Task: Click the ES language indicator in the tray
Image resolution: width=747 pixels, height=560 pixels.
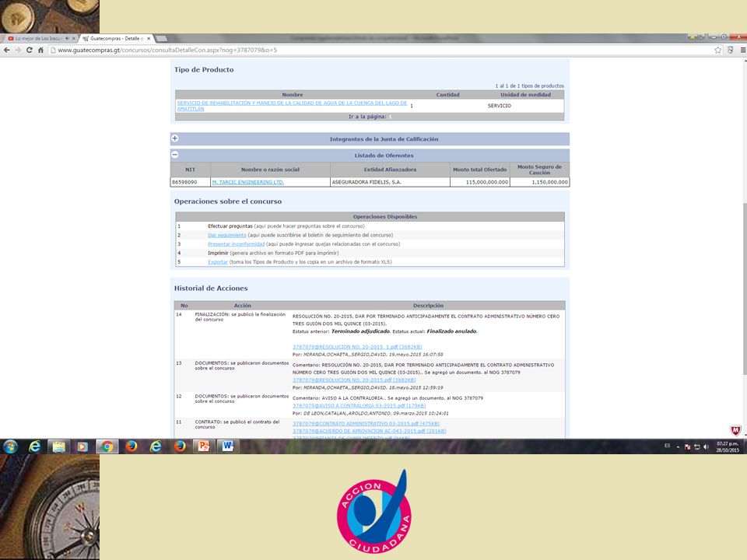Action: point(667,446)
